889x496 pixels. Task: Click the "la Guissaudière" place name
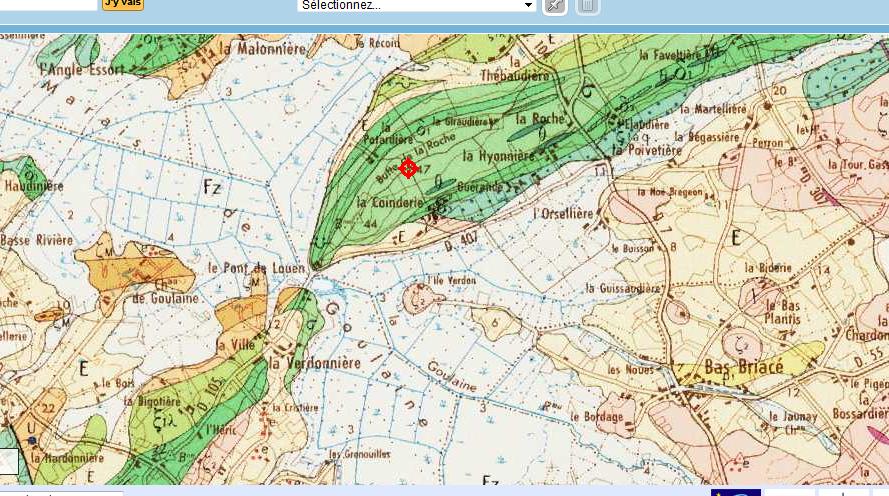[623, 289]
